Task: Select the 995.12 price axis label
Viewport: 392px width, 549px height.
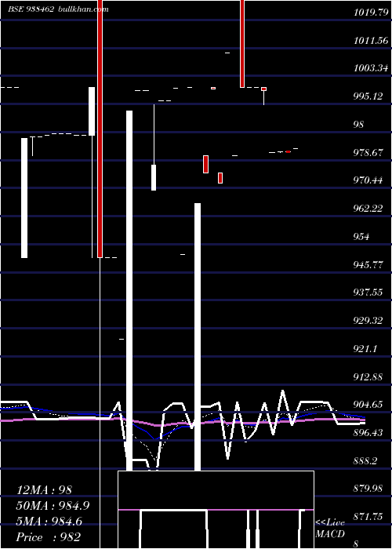Action: tap(368, 96)
